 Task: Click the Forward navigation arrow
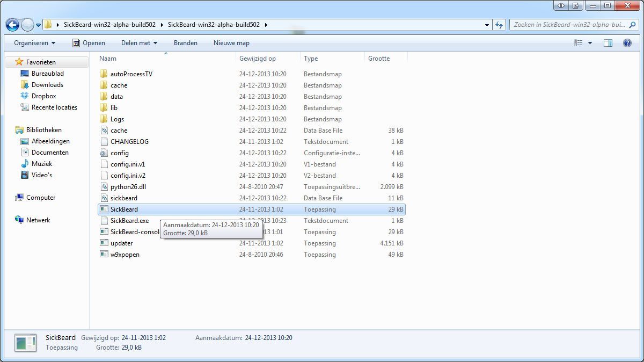pyautogui.click(x=27, y=25)
